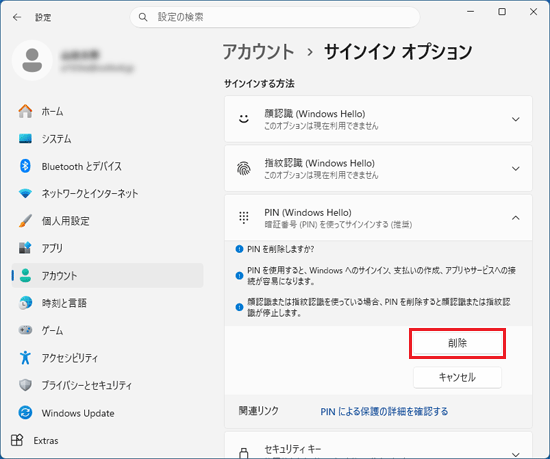Select the システム monitor icon
Viewport: 550px width, 459px height.
25,139
